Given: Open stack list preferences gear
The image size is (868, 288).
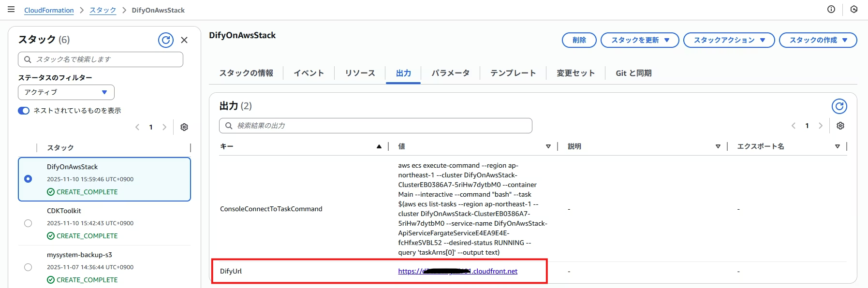Looking at the screenshot, I should (x=184, y=127).
